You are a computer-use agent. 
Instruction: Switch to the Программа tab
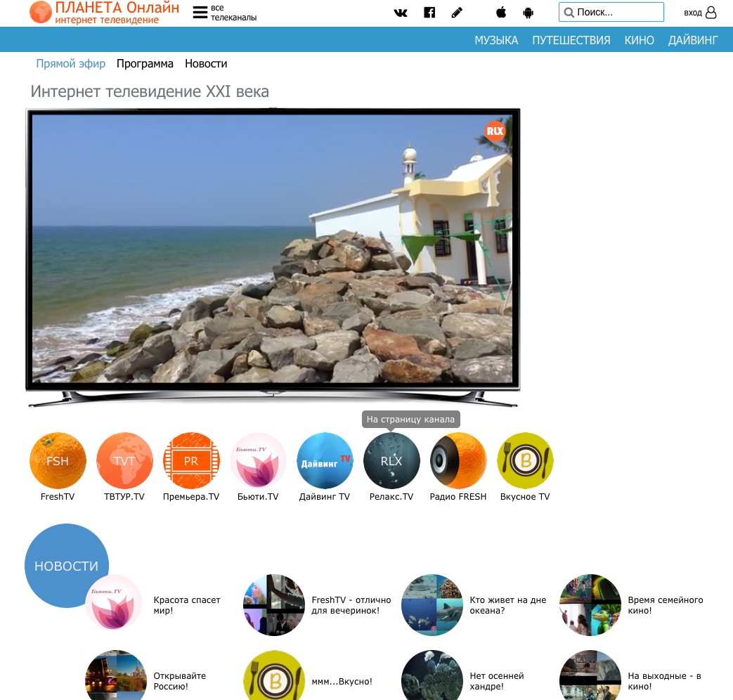145,63
